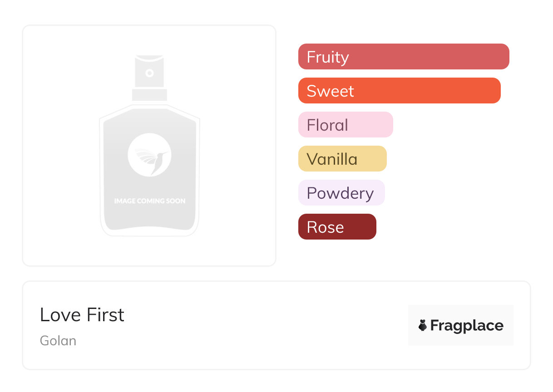
Task: Select the dark red Rose accord bar
Action: pyautogui.click(x=337, y=227)
